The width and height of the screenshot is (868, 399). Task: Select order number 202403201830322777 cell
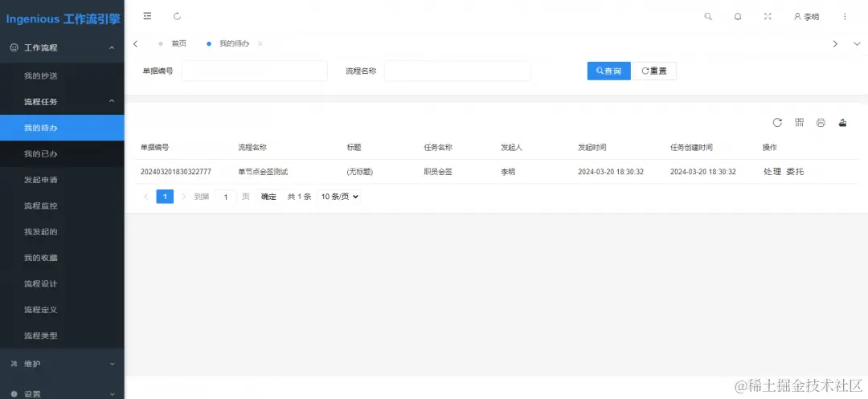tap(176, 172)
